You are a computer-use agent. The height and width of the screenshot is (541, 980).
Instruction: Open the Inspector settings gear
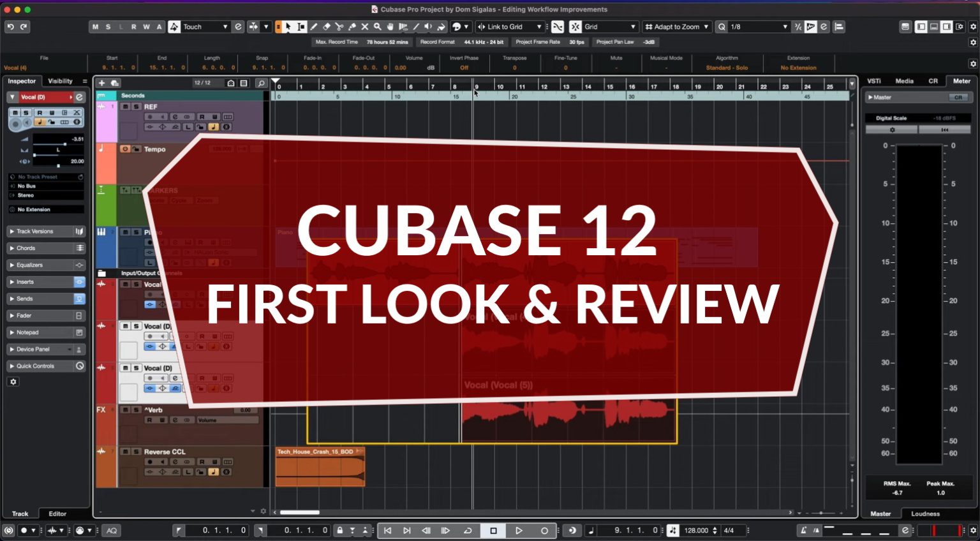point(13,382)
